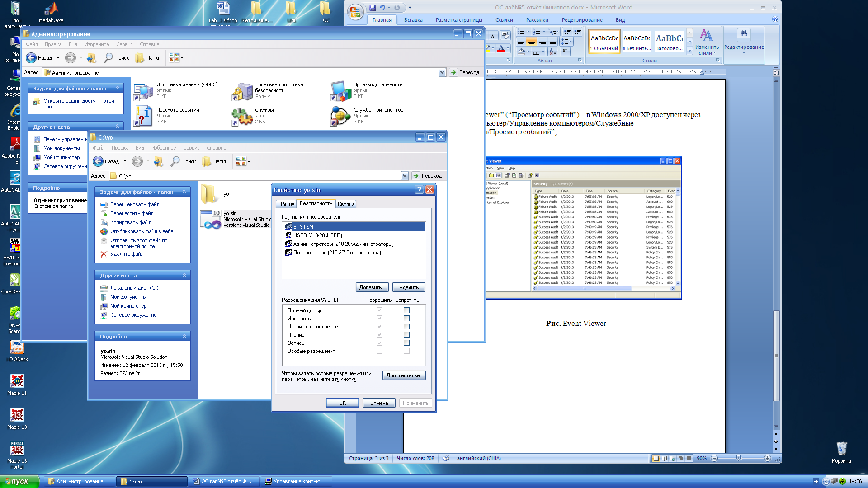Confirm properties dialog with OK
The image size is (868, 488).
pyautogui.click(x=342, y=403)
